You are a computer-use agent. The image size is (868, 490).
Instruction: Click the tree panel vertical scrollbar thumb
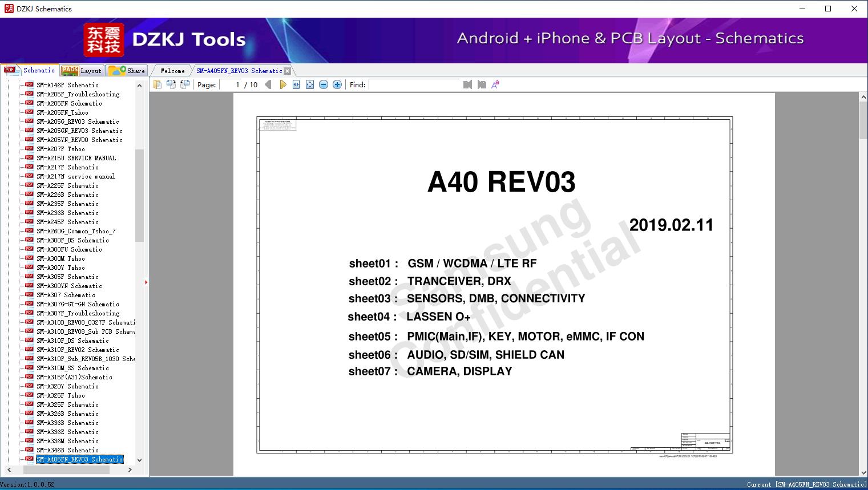(x=139, y=195)
